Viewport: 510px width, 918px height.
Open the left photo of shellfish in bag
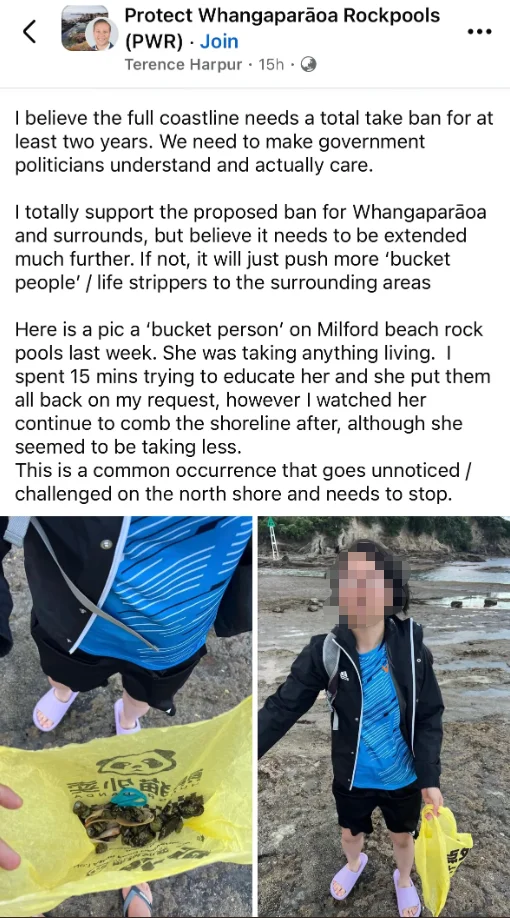[126, 717]
